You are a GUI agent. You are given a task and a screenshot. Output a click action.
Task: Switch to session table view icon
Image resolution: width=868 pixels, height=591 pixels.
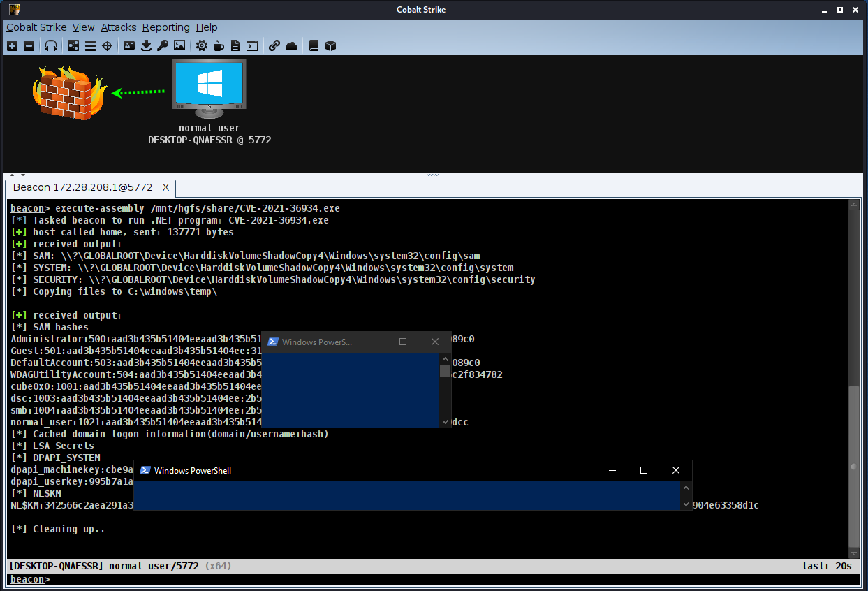[90, 45]
